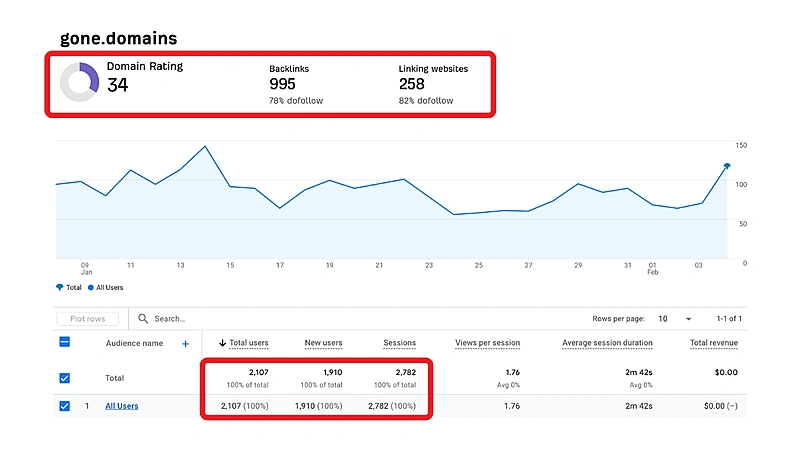The image size is (800, 450).
Task: Click the Domain Rating value 34
Action: click(117, 85)
